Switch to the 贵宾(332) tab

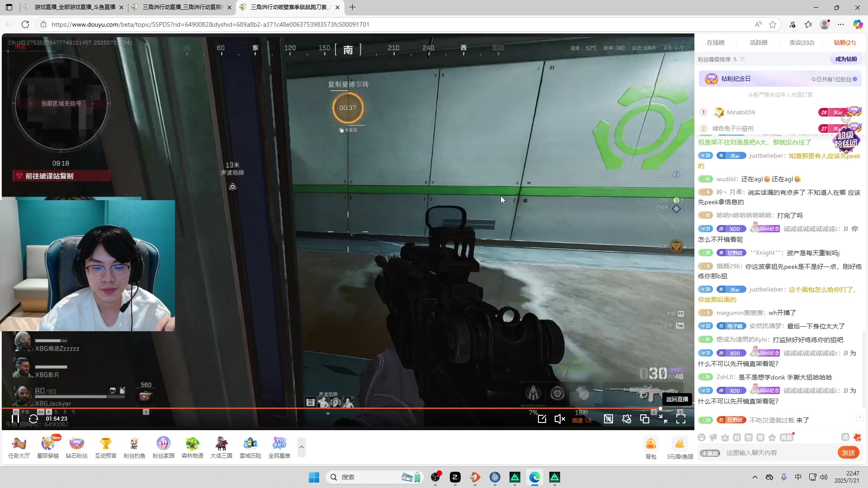(802, 42)
